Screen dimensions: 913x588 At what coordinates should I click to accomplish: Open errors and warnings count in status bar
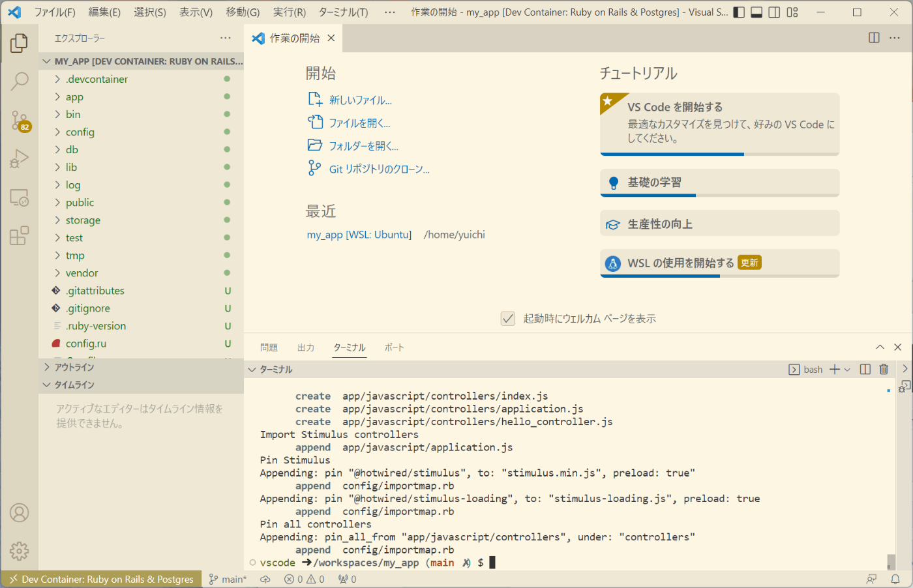305,579
